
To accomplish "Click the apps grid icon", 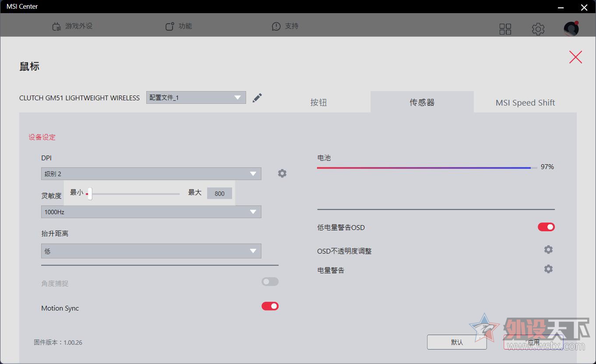I will (x=505, y=29).
